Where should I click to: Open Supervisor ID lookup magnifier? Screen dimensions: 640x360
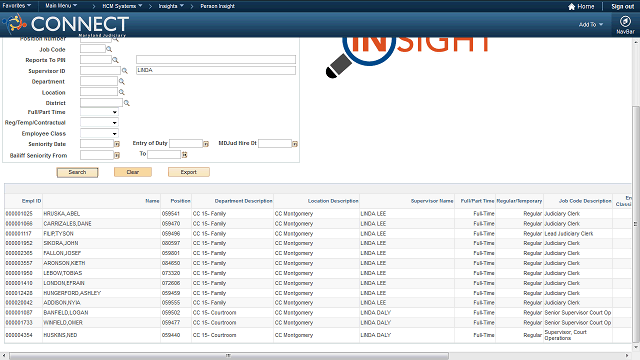[124, 71]
